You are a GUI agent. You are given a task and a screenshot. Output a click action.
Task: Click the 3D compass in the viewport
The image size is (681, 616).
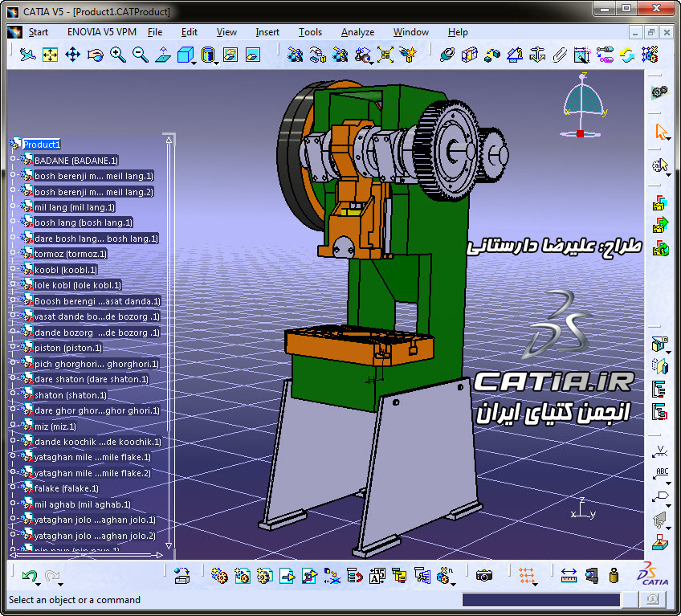(x=582, y=105)
